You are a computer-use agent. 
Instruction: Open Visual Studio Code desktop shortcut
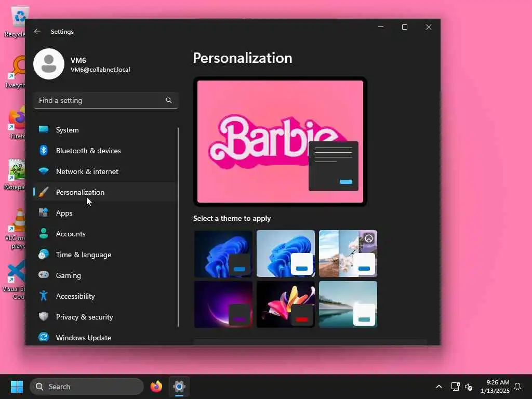pos(15,280)
